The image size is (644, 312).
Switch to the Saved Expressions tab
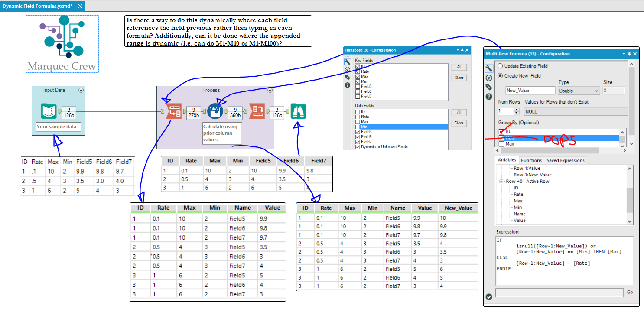click(566, 160)
